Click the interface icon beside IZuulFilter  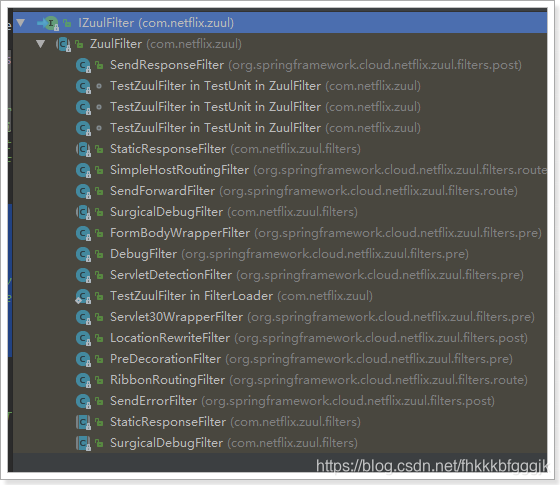[51, 23]
